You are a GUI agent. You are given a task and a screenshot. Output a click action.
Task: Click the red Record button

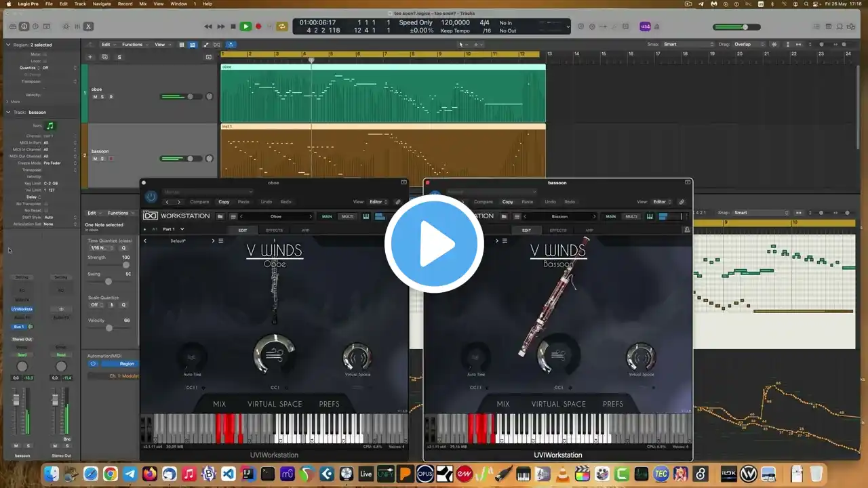[x=258, y=26]
